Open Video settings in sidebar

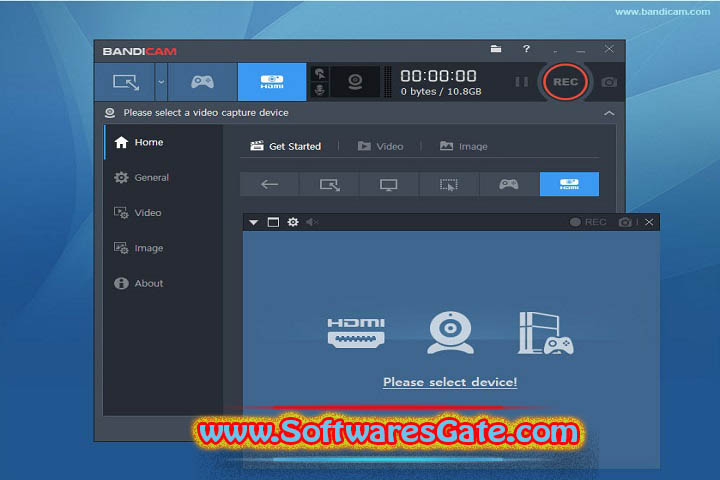163,213
